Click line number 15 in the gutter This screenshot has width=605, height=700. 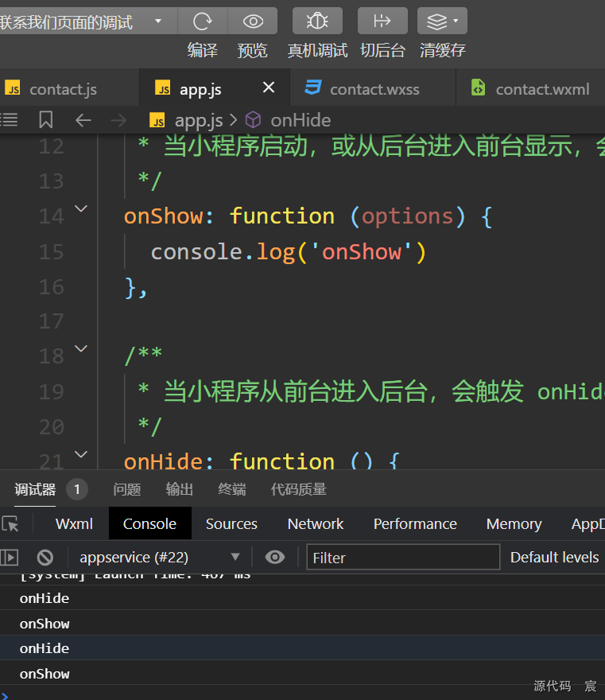(52, 252)
